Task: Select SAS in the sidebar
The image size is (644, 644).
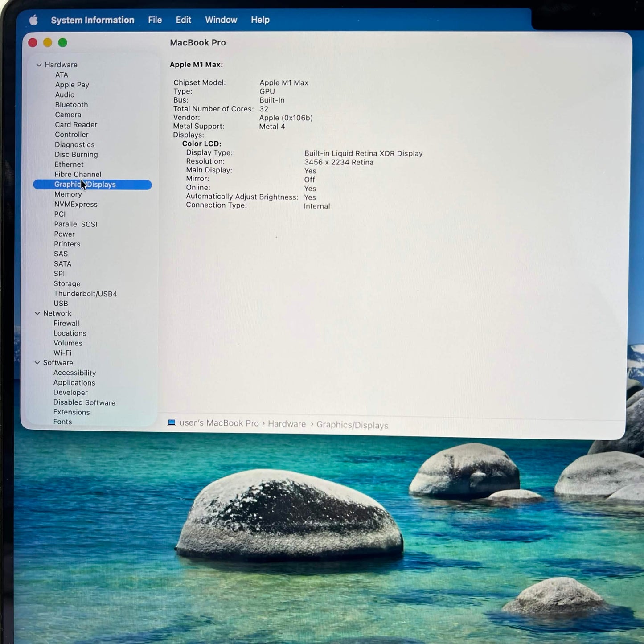Action: tap(61, 254)
